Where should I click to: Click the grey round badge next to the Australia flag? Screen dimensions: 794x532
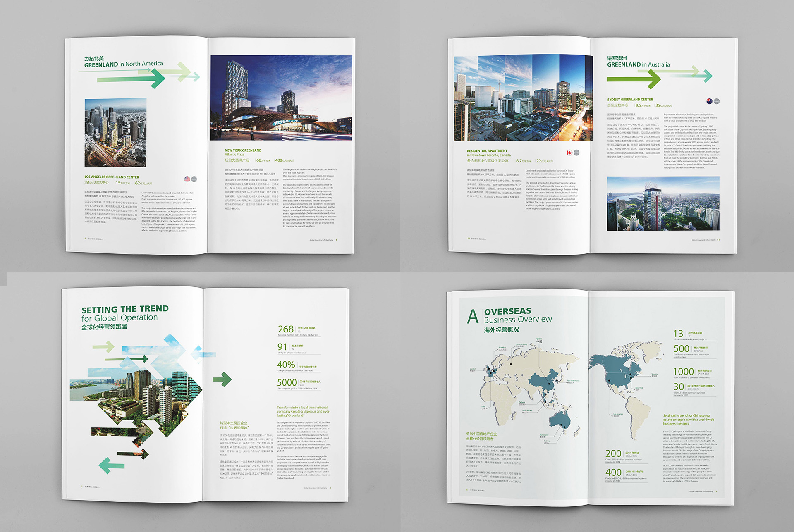[x=717, y=101]
